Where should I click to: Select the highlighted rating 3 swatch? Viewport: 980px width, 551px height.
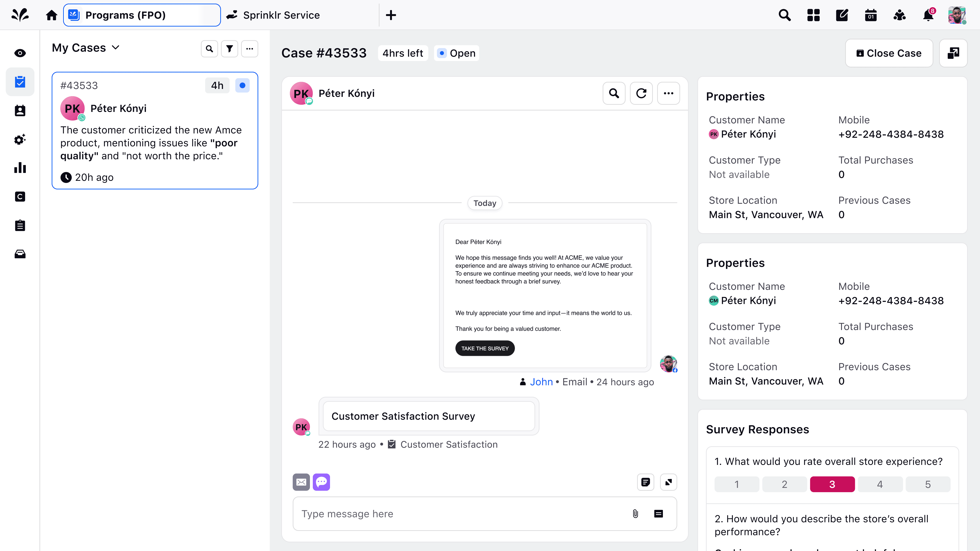click(832, 485)
